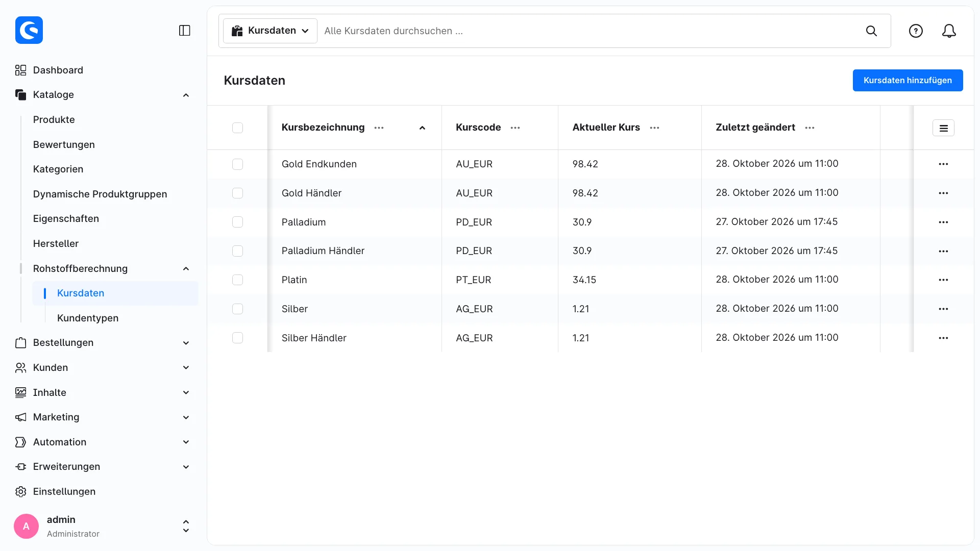
Task: Collapse the Rohstoffberechnung chevron
Action: click(x=186, y=269)
